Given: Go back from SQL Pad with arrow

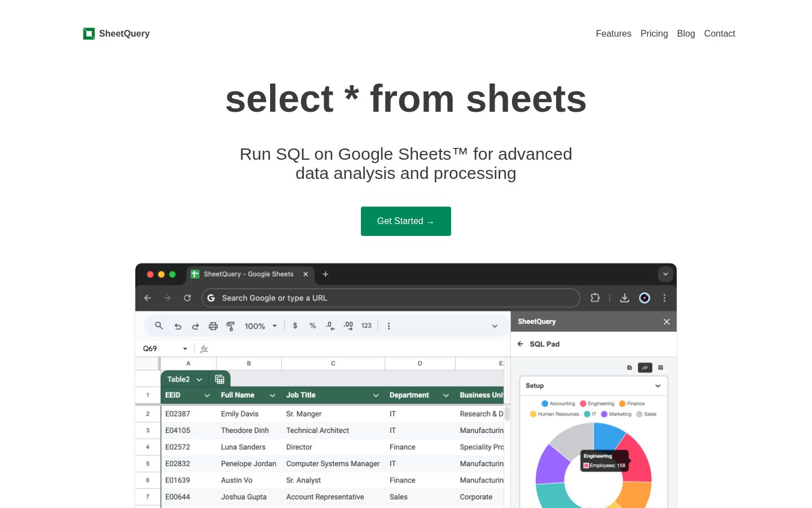Looking at the screenshot, I should (520, 344).
